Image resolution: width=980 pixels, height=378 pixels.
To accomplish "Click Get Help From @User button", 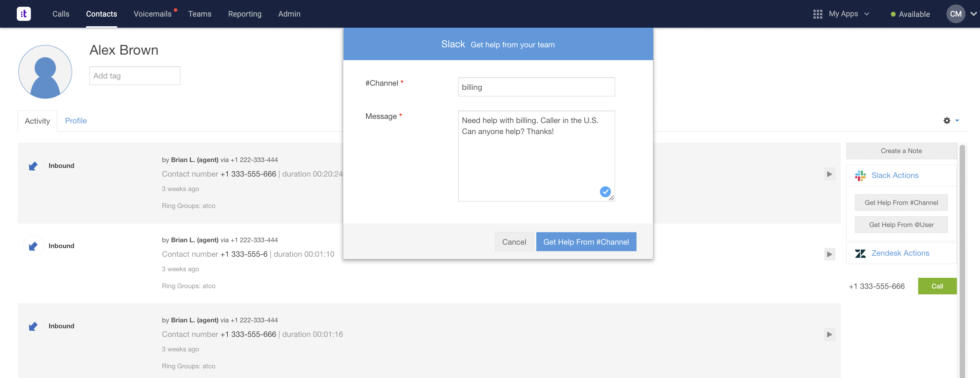I will pos(901,225).
